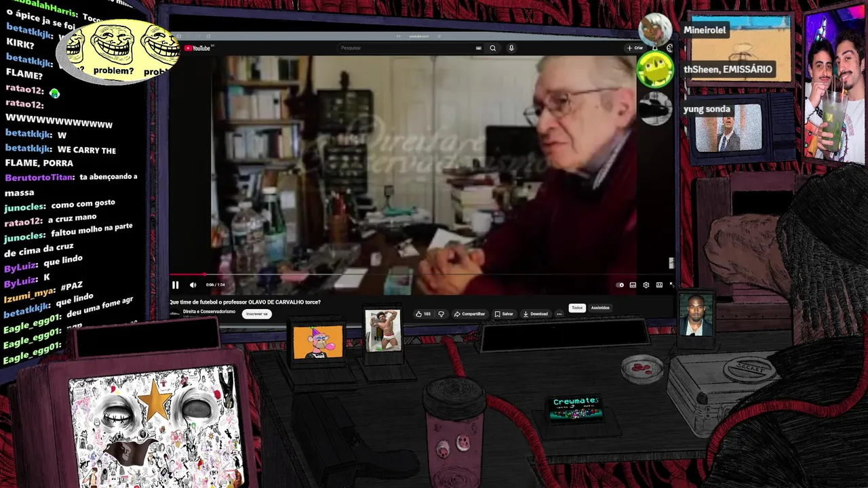Click the youtube.com address bar
This screenshot has width=868, height=488.
point(419,36)
